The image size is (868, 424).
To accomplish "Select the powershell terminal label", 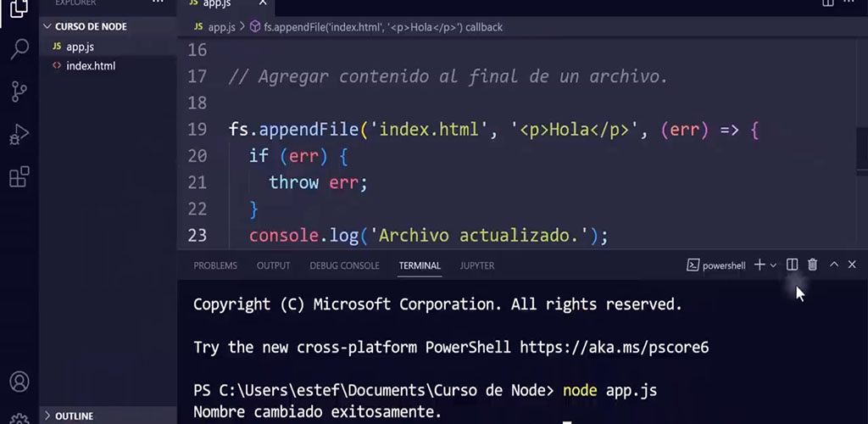I will 716,265.
